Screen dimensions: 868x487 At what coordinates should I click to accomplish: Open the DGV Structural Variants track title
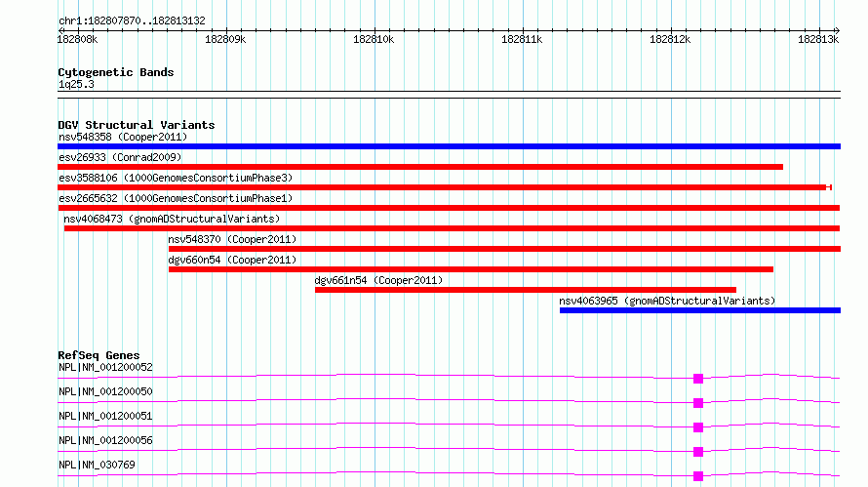pos(137,125)
